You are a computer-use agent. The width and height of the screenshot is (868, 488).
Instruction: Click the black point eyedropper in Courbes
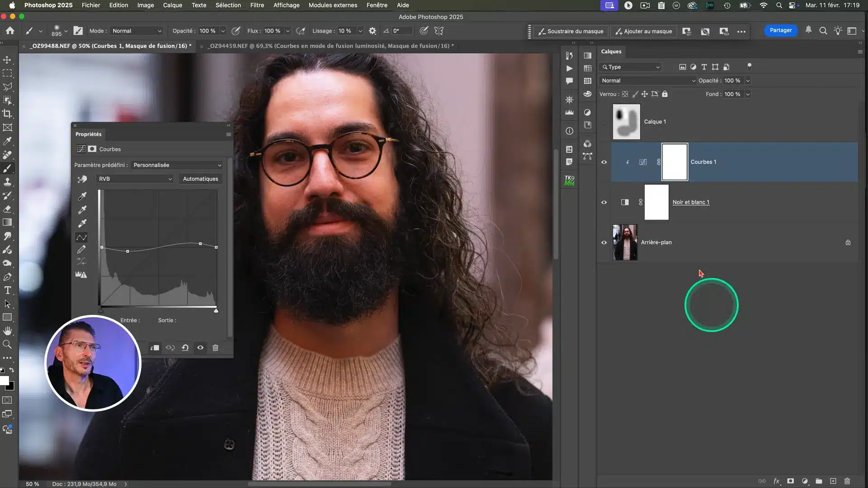[82, 196]
